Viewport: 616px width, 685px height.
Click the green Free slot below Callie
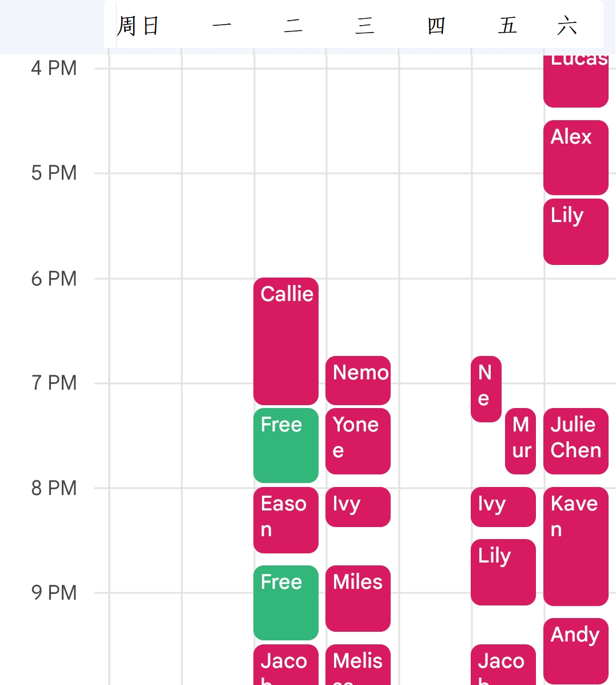pyautogui.click(x=285, y=445)
